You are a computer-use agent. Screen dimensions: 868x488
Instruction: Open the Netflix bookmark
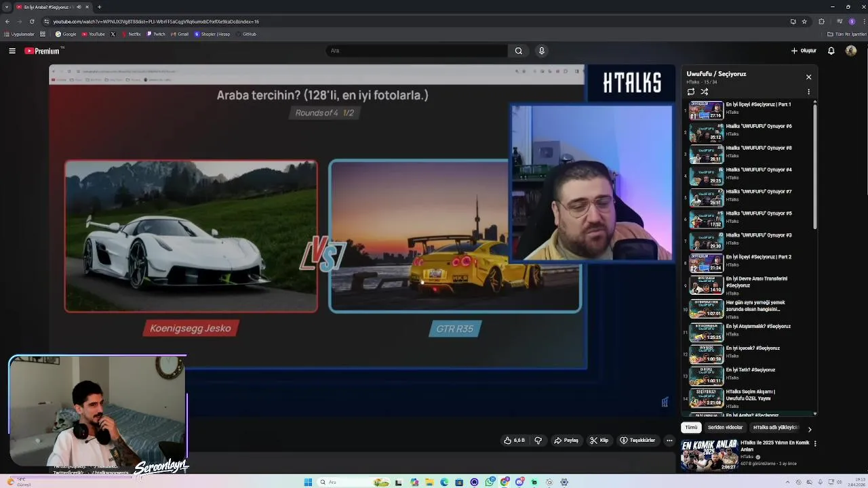click(131, 34)
